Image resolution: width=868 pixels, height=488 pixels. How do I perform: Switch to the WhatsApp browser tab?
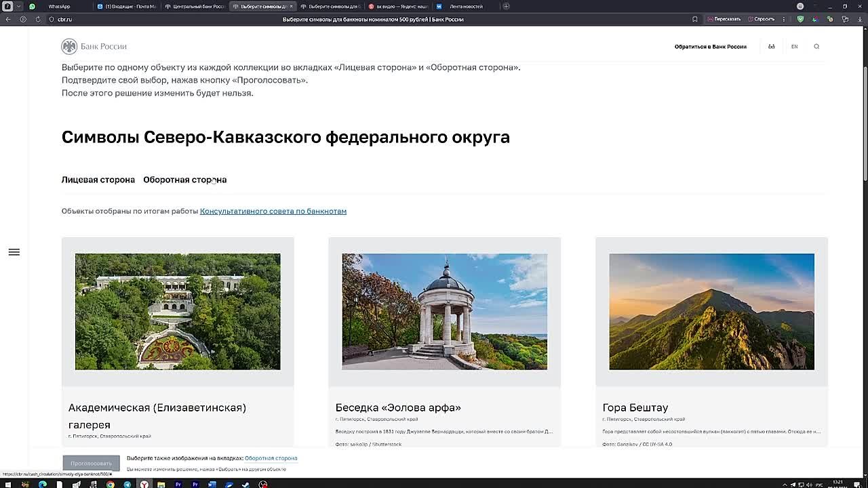[59, 6]
